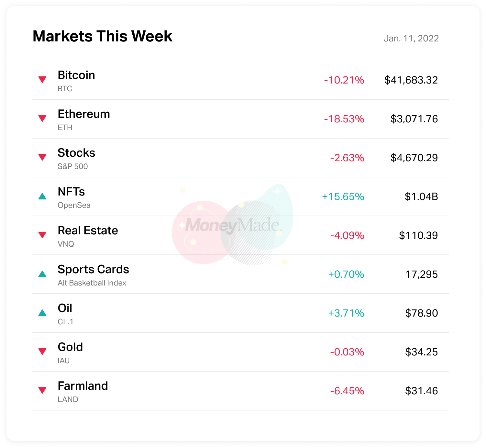Open the Bitcoin market name
The image size is (486, 448).
click(76, 75)
